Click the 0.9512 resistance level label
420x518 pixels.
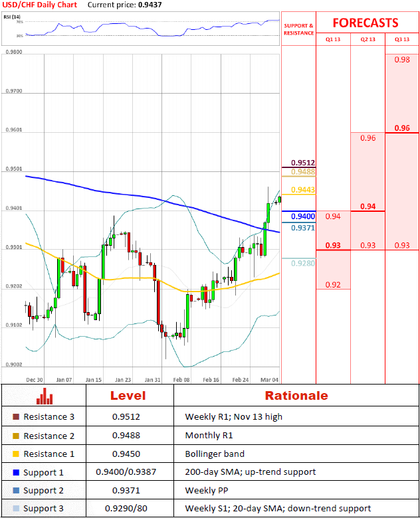click(x=303, y=163)
